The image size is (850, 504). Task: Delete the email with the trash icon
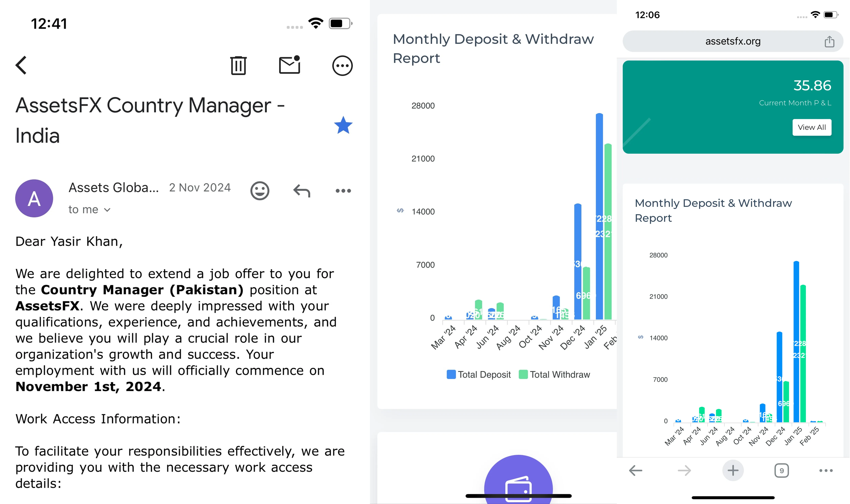click(238, 65)
